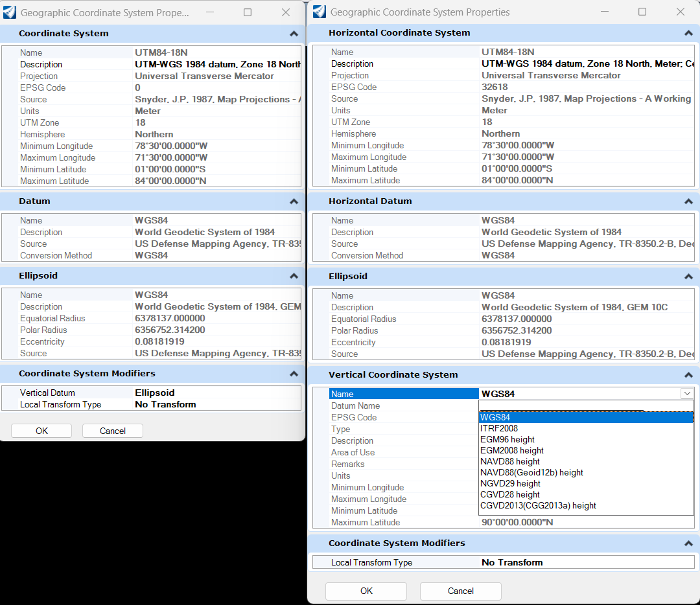
Task: Pick NAVD88(Geoid12b) height option
Action: 531,472
